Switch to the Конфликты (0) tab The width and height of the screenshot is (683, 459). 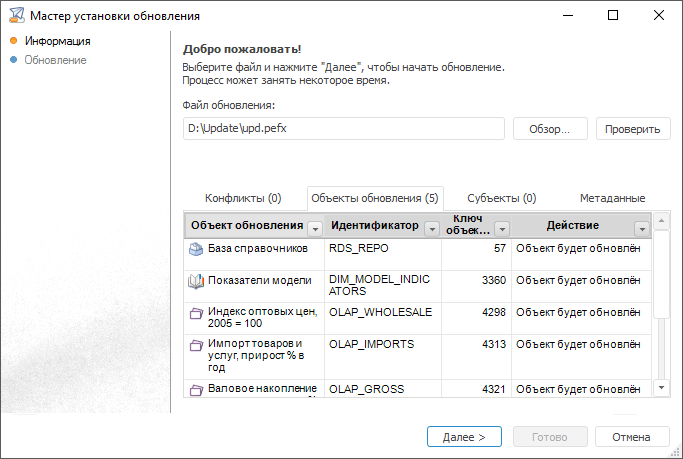coord(243,198)
